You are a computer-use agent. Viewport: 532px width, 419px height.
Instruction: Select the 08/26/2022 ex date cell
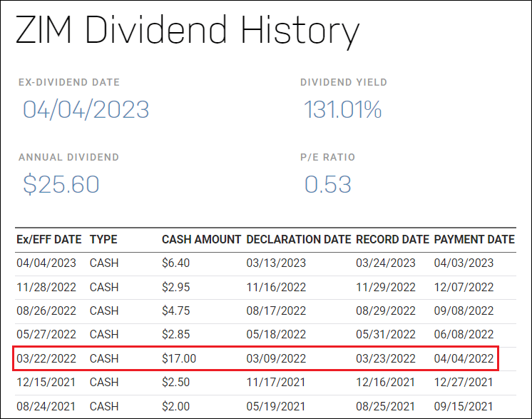[x=46, y=311]
